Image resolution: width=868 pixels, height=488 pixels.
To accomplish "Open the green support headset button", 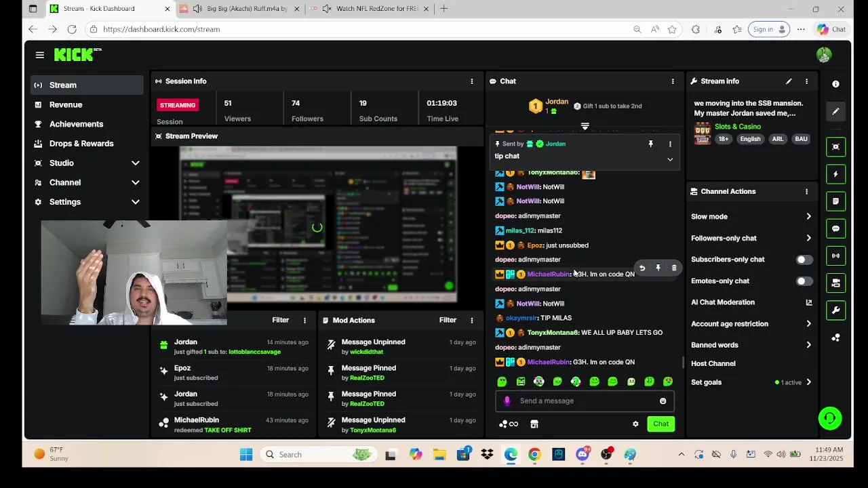I will tap(830, 418).
